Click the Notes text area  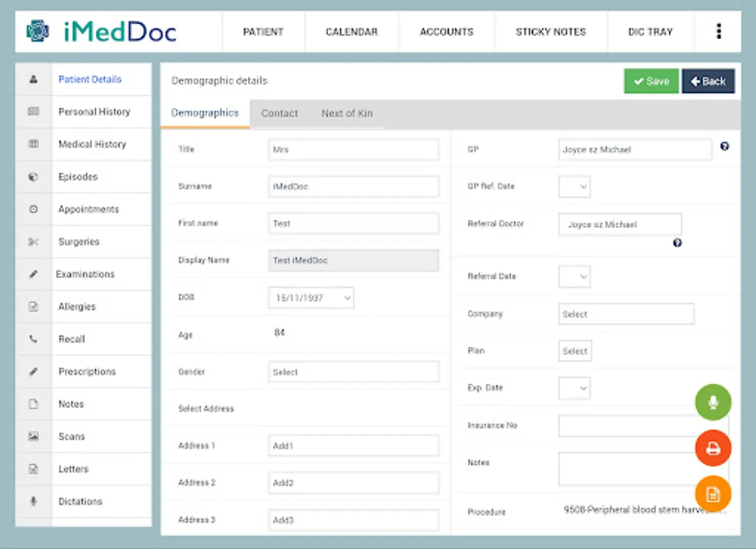coord(643,469)
